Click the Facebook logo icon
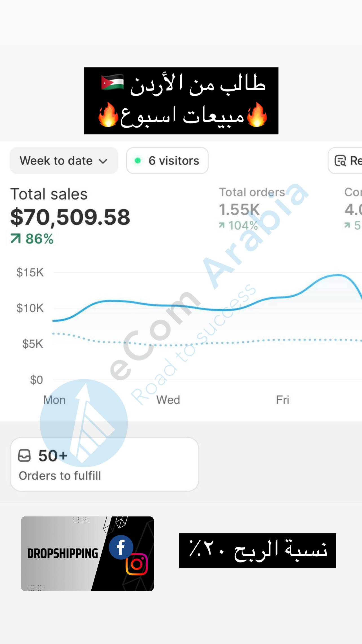362x644 pixels. (121, 547)
